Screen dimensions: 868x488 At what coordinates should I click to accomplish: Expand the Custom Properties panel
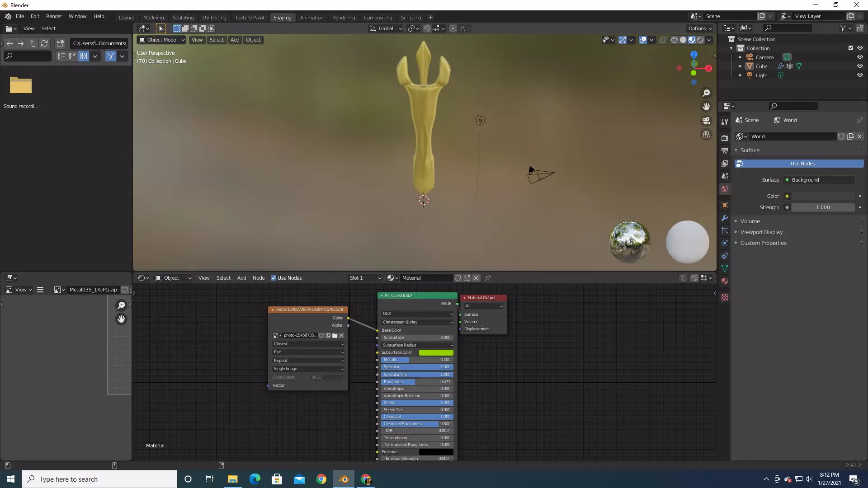point(763,243)
